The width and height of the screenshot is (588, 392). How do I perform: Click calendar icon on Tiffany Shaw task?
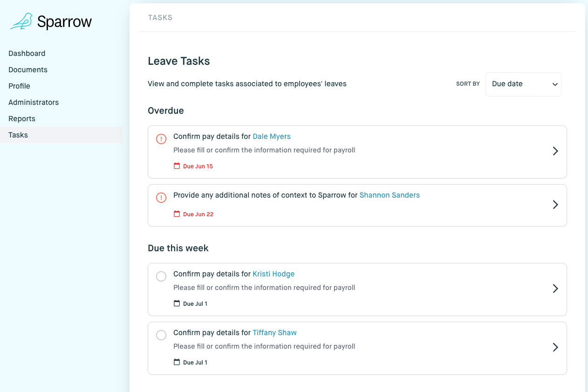coord(177,362)
